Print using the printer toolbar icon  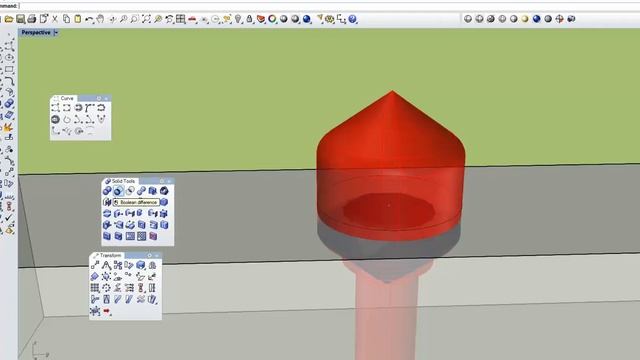point(31,19)
